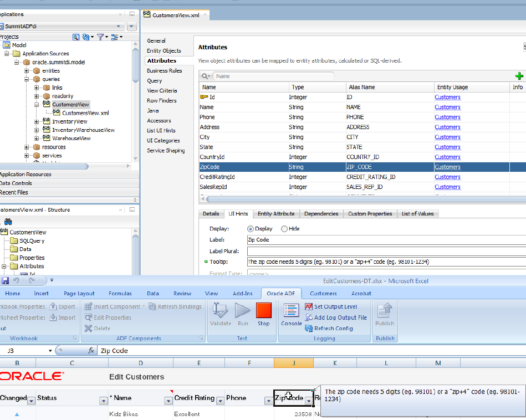This screenshot has height=420, width=526.
Task: Click the attribute Name search field
Action: [x=274, y=76]
